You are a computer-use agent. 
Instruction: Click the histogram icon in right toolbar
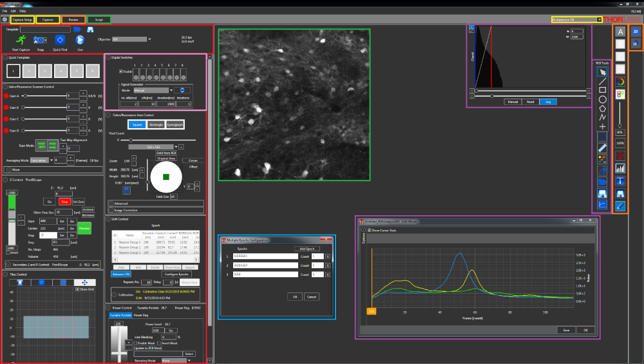tap(620, 168)
